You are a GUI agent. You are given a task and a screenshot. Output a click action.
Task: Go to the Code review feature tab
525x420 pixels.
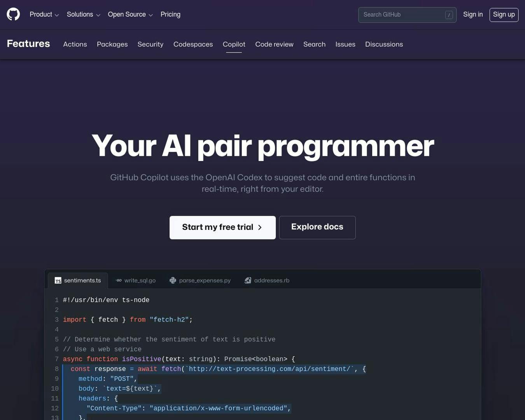tap(274, 44)
